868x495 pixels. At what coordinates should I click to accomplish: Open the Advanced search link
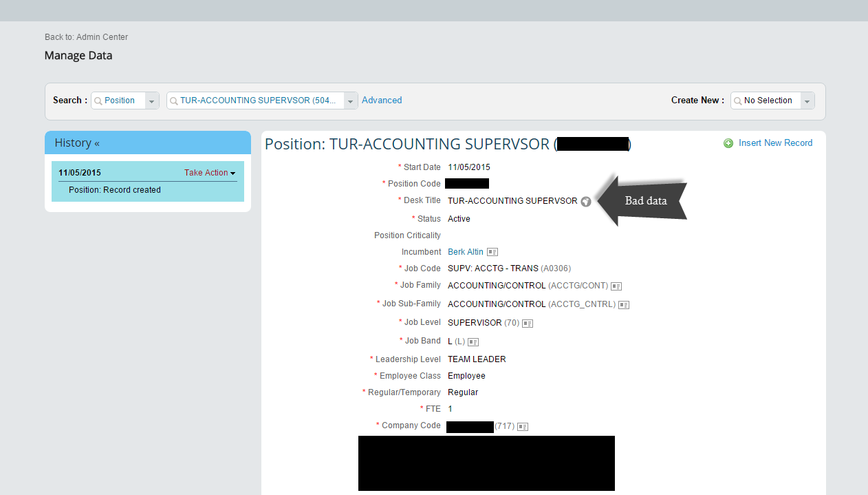382,101
